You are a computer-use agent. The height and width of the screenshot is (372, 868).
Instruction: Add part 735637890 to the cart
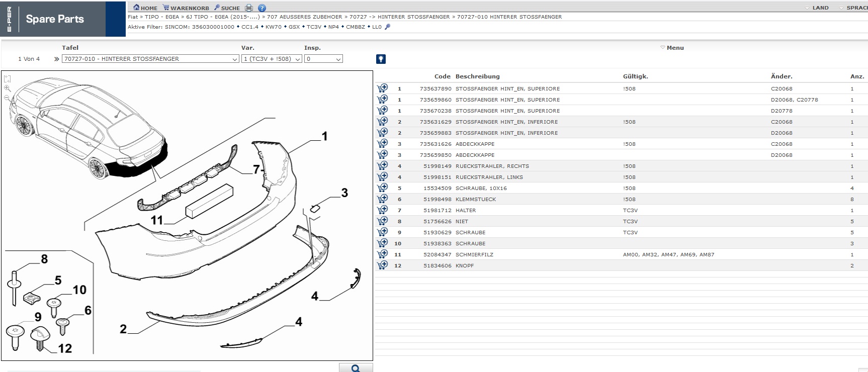(383, 88)
